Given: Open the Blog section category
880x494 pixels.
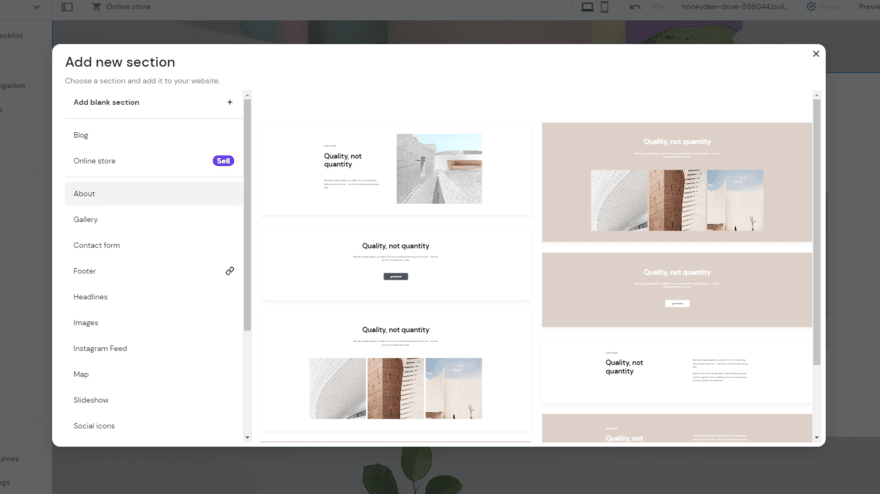Looking at the screenshot, I should pos(154,135).
